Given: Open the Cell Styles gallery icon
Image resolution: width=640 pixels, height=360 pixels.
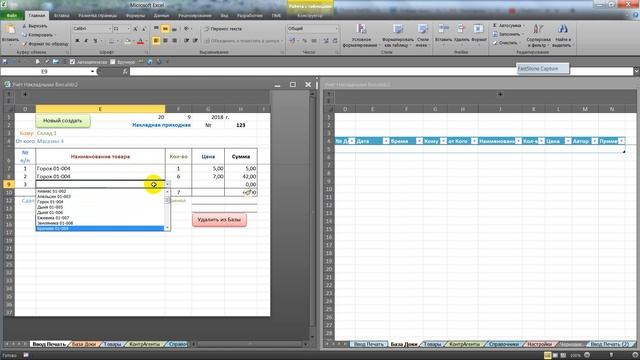Looking at the screenshot, I should tap(422, 29).
